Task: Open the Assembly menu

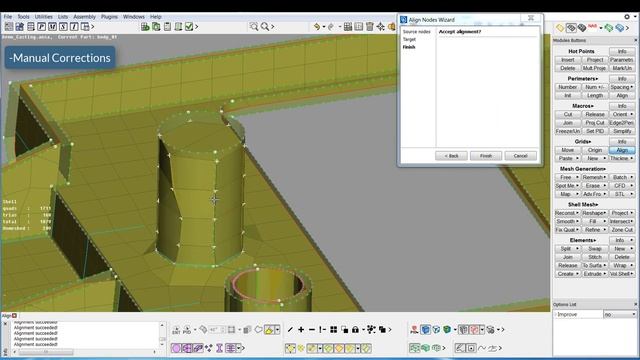Action: [84, 17]
